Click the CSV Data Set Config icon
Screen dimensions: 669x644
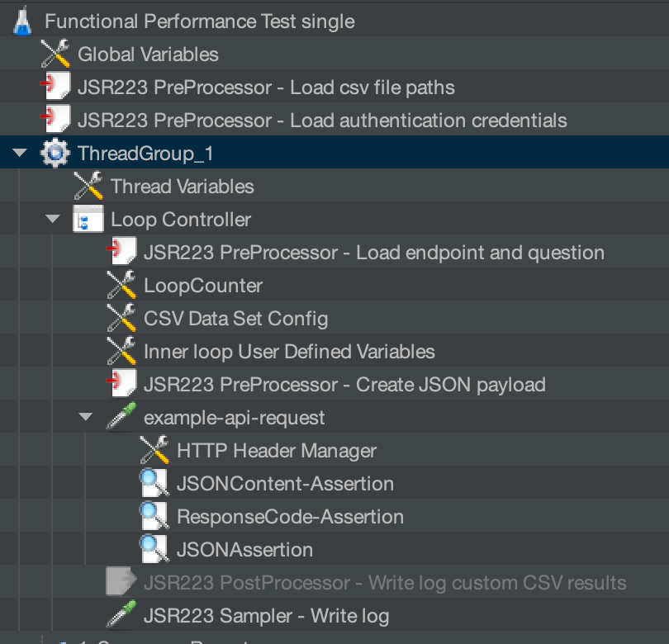(121, 319)
